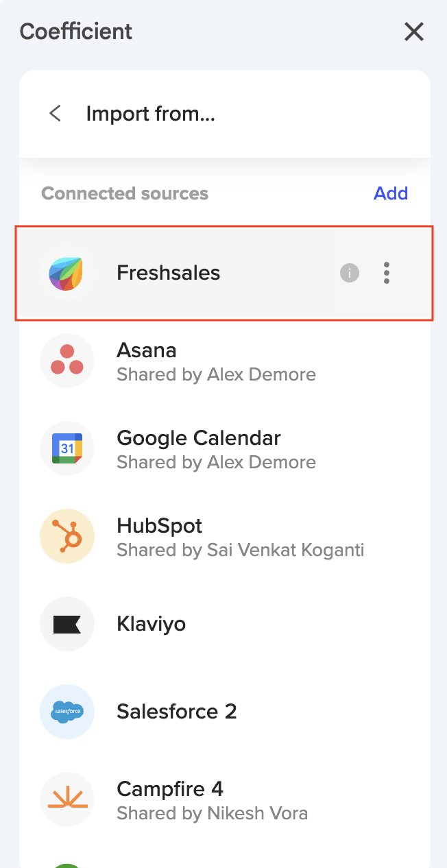Viewport: 447px width, 868px height.
Task: Click the Asana logo icon
Action: pyautogui.click(x=67, y=361)
